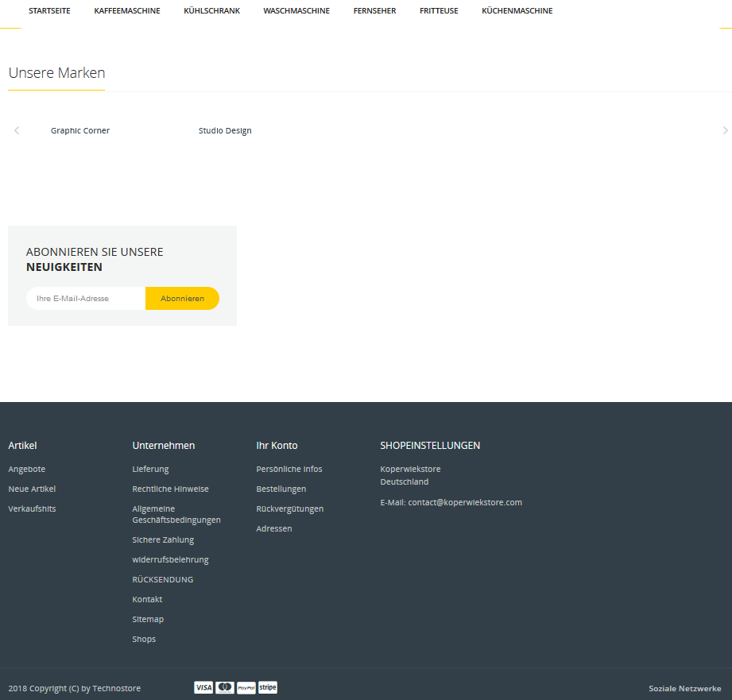This screenshot has height=700, width=732.
Task: Show previous brands with left carousel arrow
Action: [17, 130]
